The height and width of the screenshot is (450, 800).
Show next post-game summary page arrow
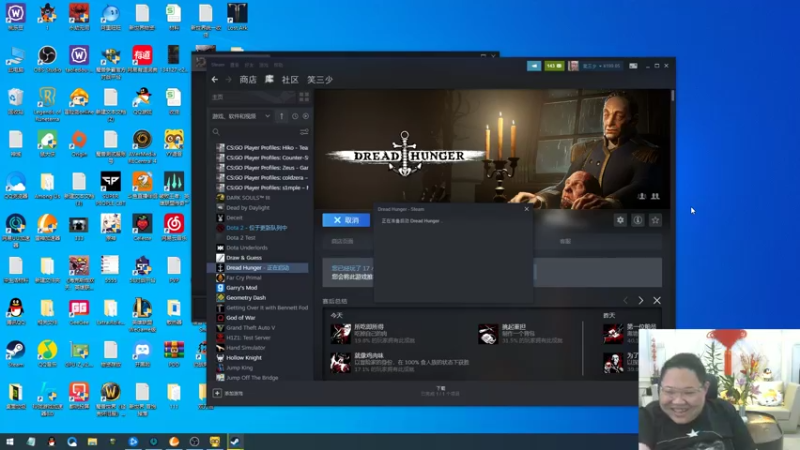[641, 301]
